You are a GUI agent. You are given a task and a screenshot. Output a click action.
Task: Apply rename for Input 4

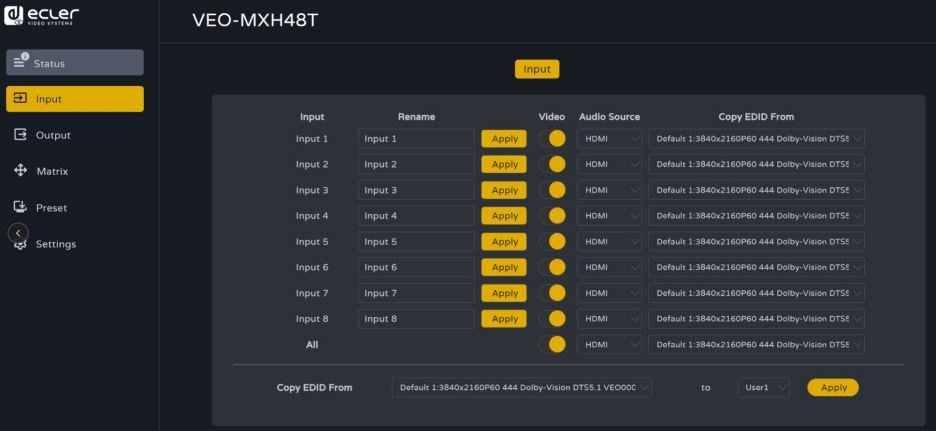504,216
